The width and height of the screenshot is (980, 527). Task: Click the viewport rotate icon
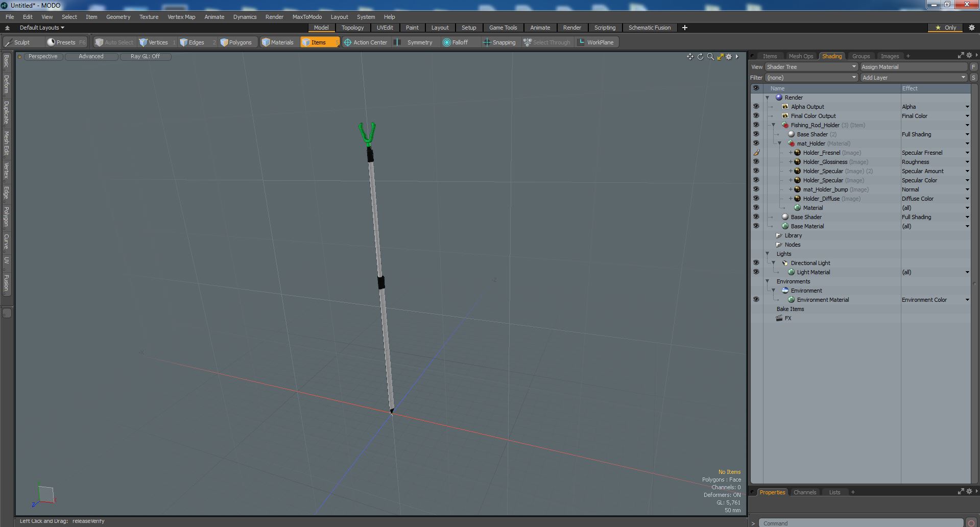700,57
